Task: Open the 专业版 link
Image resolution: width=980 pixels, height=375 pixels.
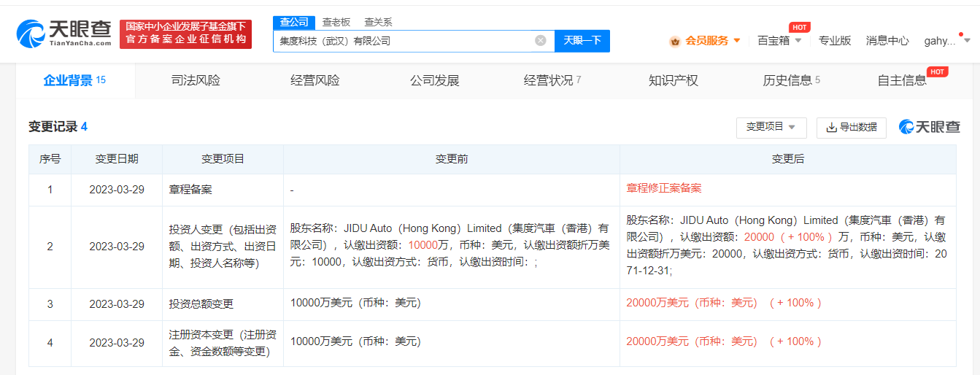Action: click(835, 41)
